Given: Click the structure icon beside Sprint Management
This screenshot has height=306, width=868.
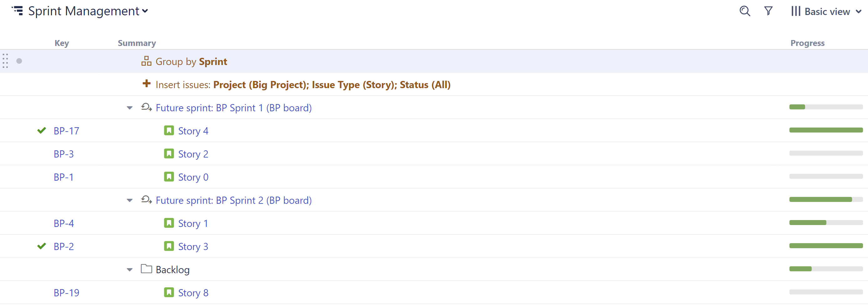Looking at the screenshot, I should tap(18, 11).
